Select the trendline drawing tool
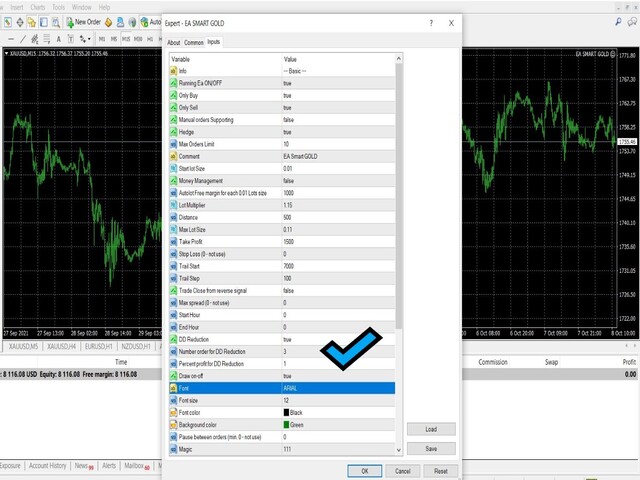The height and width of the screenshot is (480, 640). pyautogui.click(x=23, y=39)
